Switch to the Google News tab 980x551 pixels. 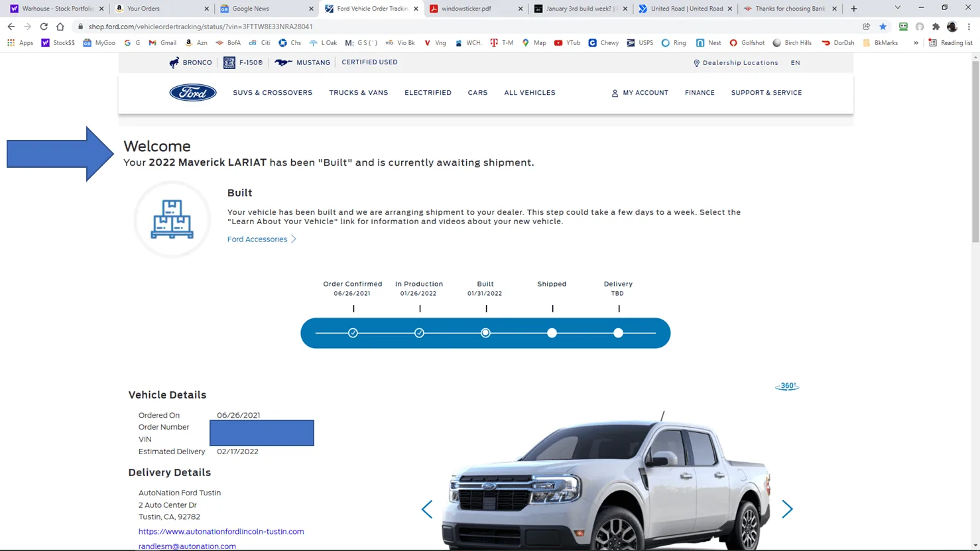[x=265, y=9]
